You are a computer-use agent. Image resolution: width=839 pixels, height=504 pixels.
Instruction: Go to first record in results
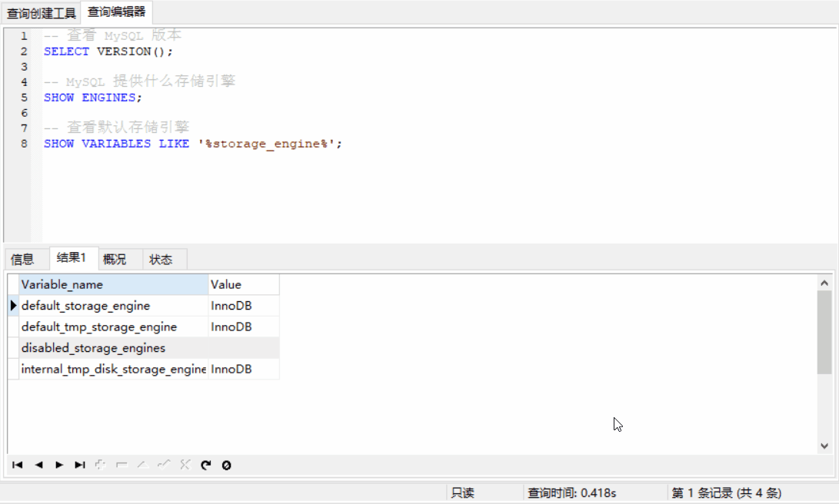click(18, 465)
